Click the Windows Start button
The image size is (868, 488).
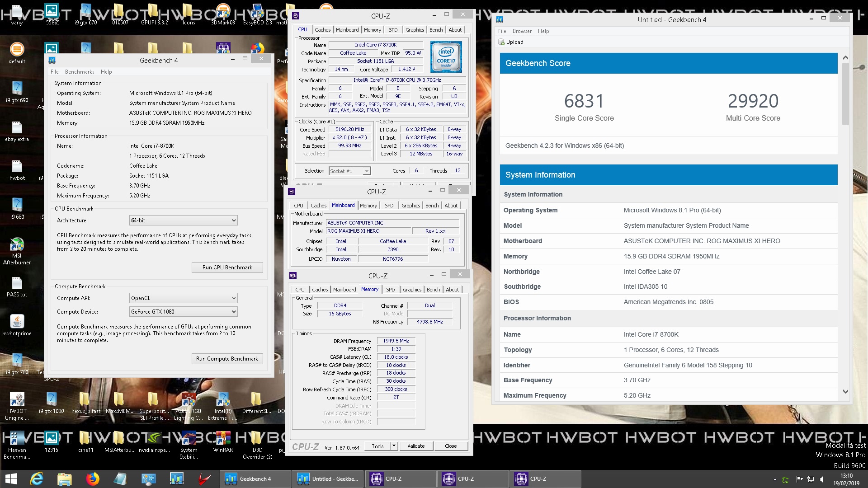[11, 479]
